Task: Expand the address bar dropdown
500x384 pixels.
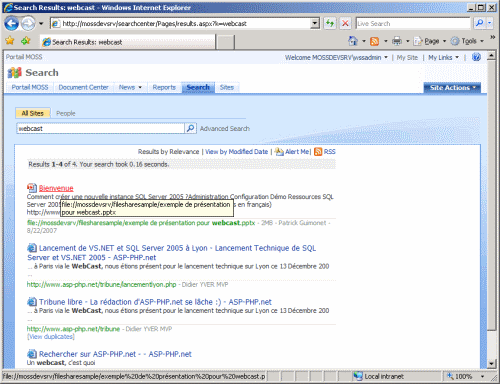Action: [315, 24]
